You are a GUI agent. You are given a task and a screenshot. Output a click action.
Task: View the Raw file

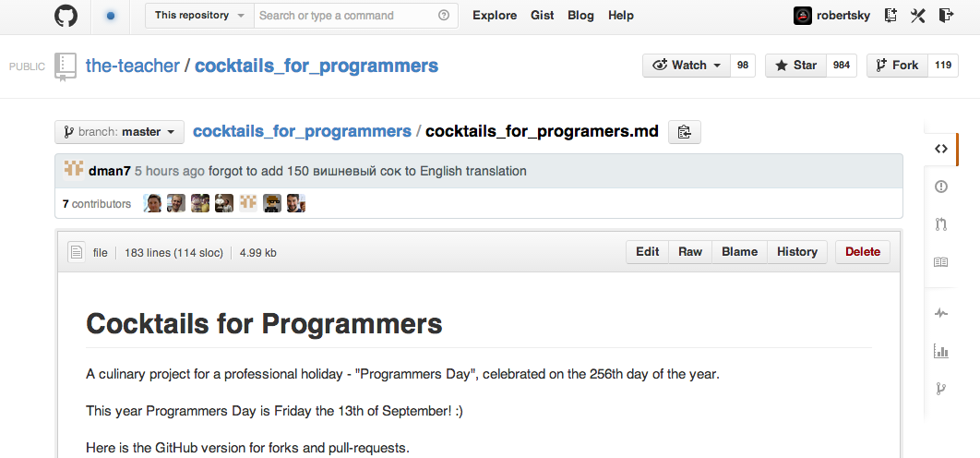pos(690,251)
